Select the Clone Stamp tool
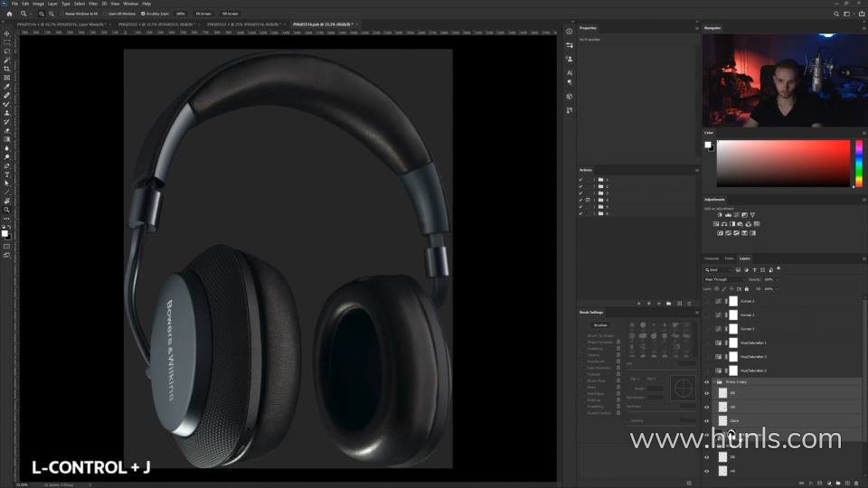The width and height of the screenshot is (868, 488). [x=6, y=113]
